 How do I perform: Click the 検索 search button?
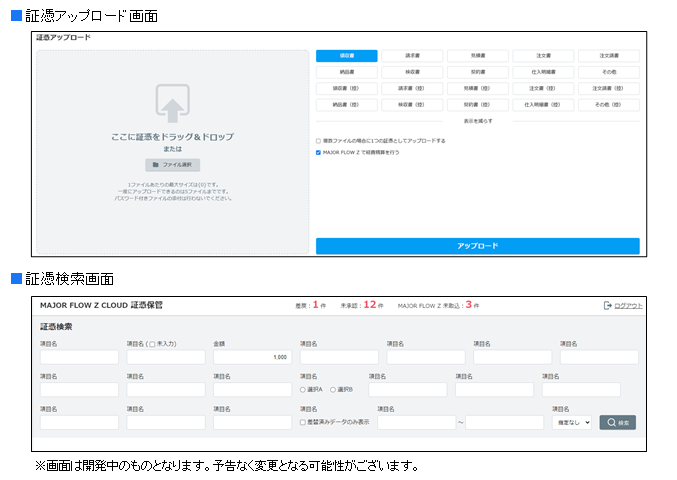tap(617, 423)
